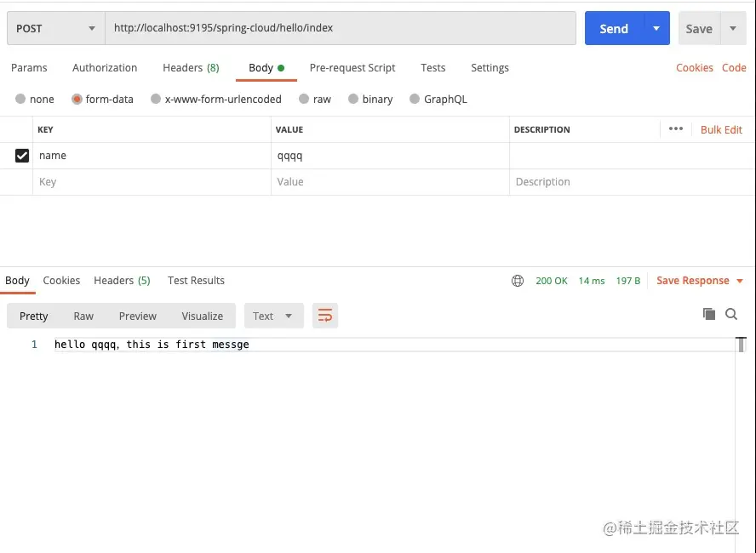Viewport: 756px width, 553px height.
Task: Click the 200 OK status text
Action: (x=552, y=281)
